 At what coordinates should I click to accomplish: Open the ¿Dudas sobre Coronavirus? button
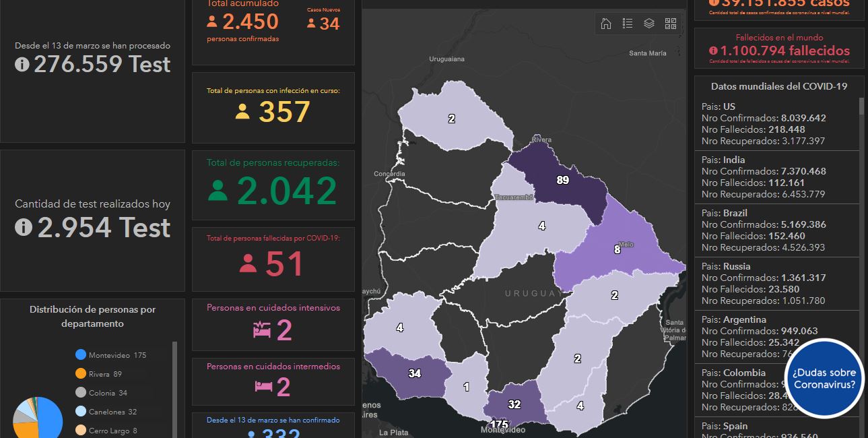click(824, 378)
